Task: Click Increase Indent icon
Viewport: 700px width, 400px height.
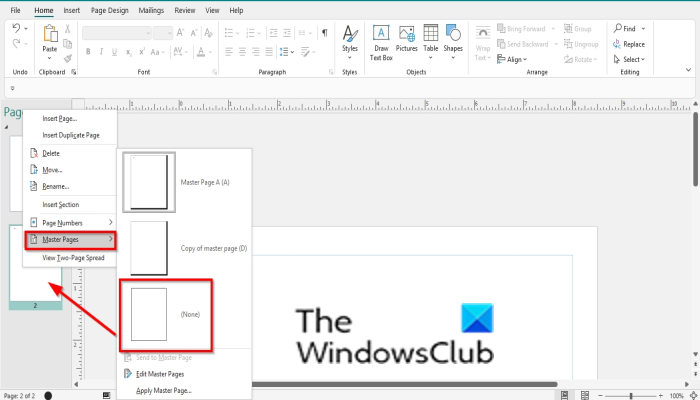Action: pyautogui.click(x=287, y=33)
